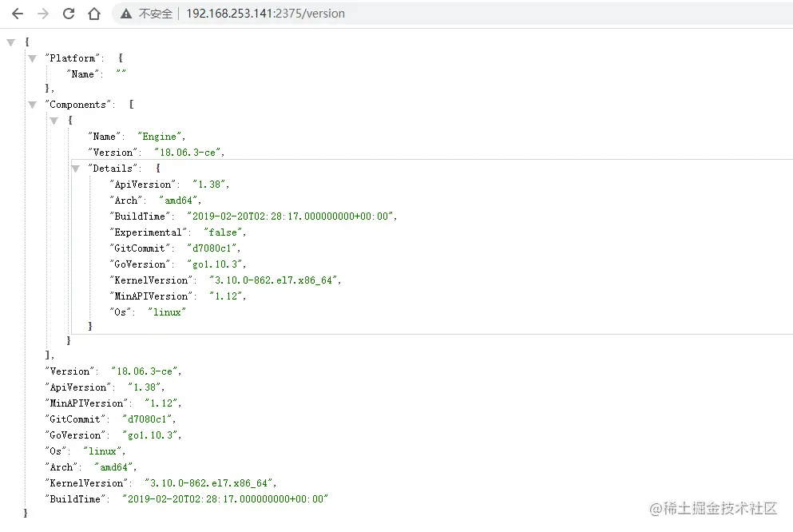This screenshot has height=532, width=793.
Task: Reload the page with refresh icon
Action: 69,14
